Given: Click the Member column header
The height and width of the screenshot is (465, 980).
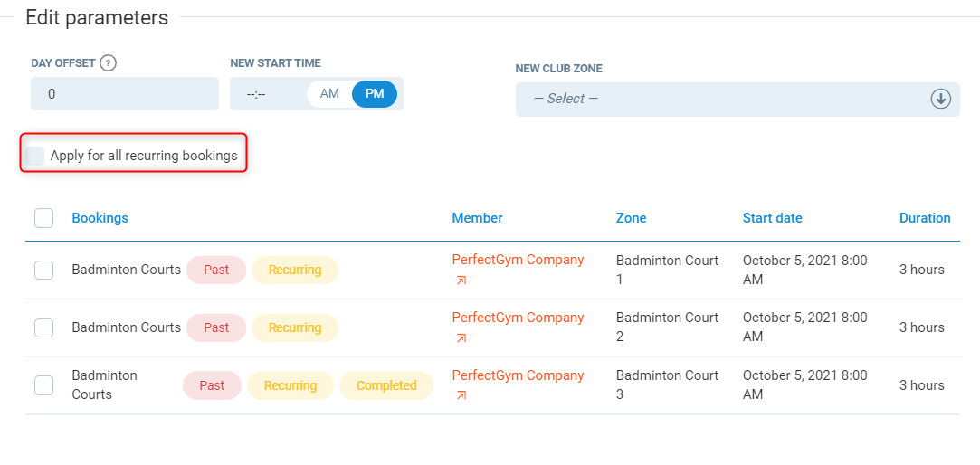Looking at the screenshot, I should 477,218.
